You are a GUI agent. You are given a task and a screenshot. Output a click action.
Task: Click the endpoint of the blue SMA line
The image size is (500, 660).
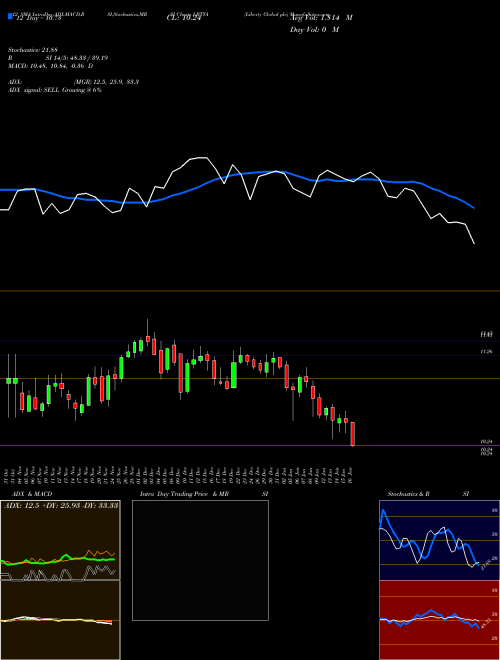(x=474, y=208)
